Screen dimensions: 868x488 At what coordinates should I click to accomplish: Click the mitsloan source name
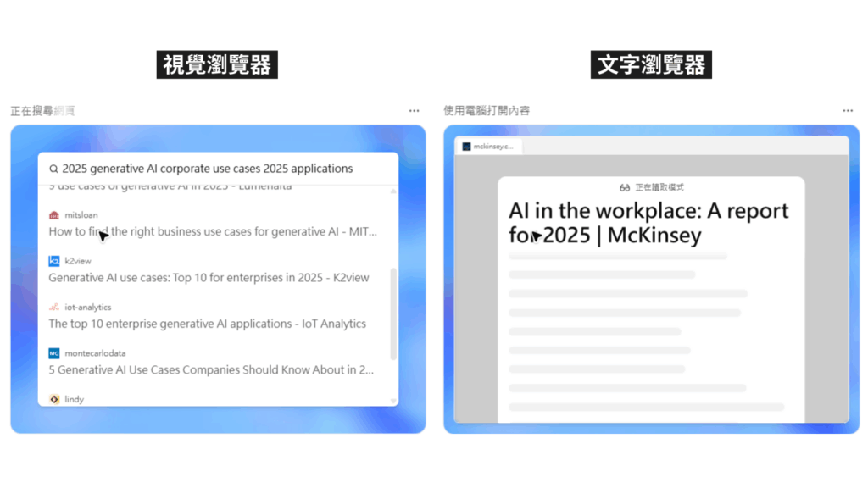[x=81, y=214]
